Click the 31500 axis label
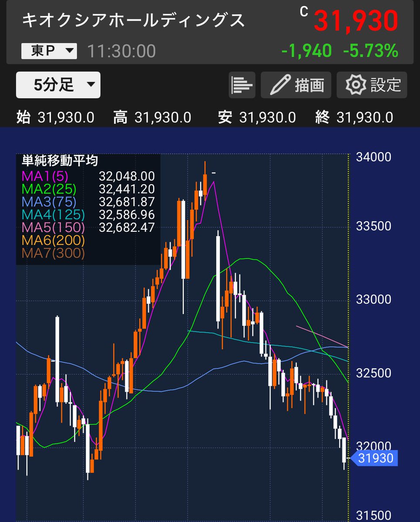 coord(374,515)
